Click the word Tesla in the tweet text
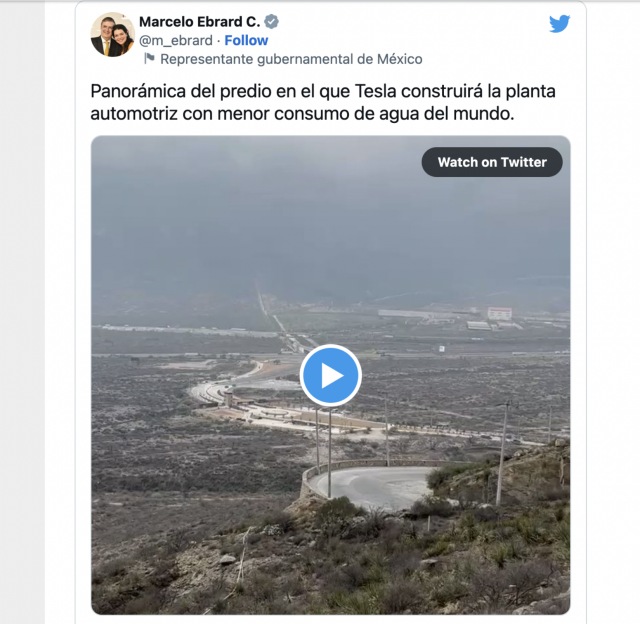 click(376, 91)
